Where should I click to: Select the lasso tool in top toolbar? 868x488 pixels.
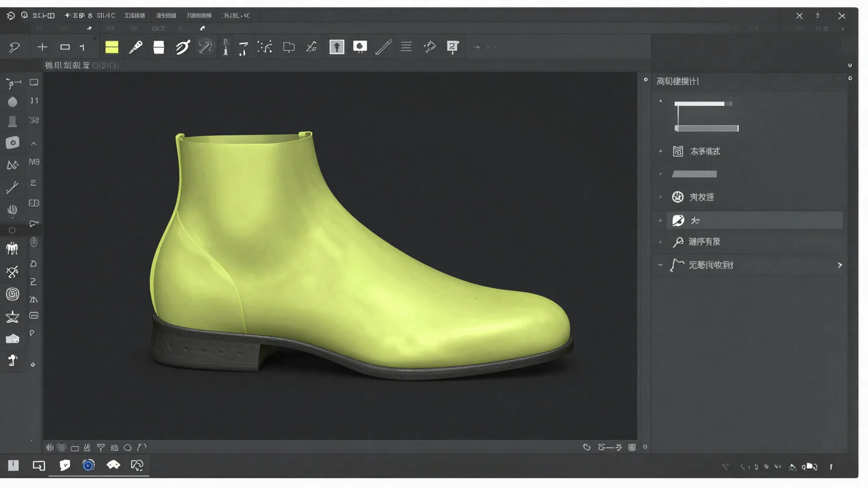pyautogui.click(x=14, y=47)
